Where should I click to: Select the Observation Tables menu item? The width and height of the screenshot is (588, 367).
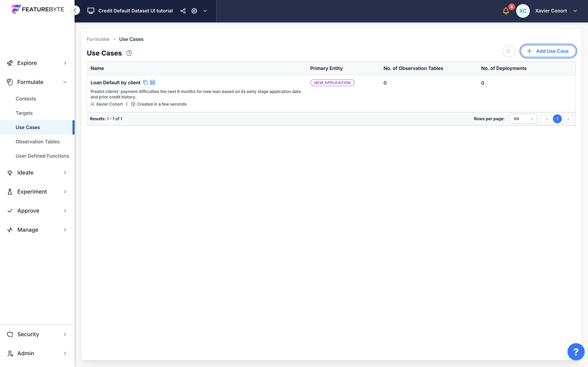pyautogui.click(x=37, y=141)
